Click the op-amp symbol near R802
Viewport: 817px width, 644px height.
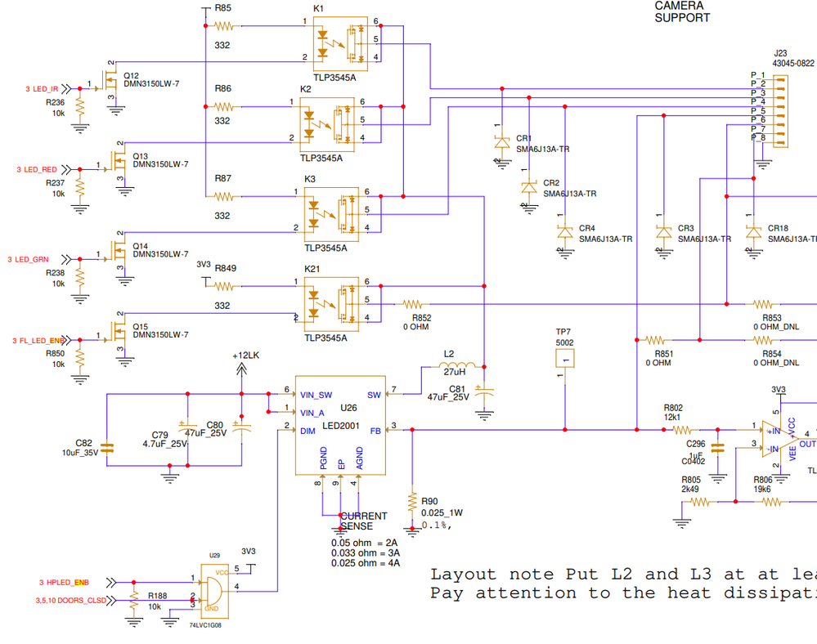point(778,439)
